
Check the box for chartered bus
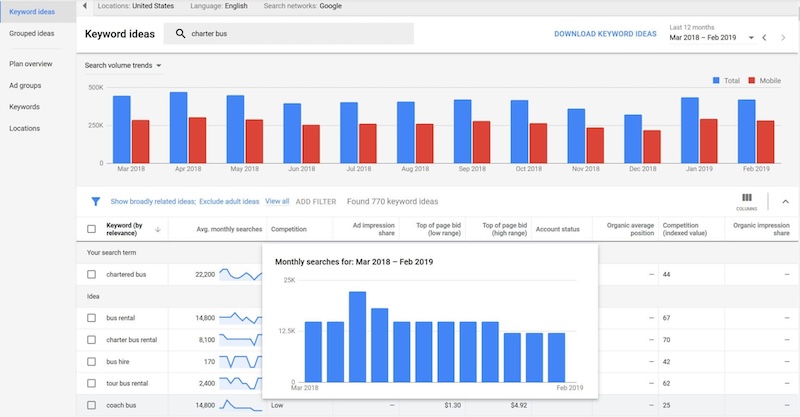(91, 274)
